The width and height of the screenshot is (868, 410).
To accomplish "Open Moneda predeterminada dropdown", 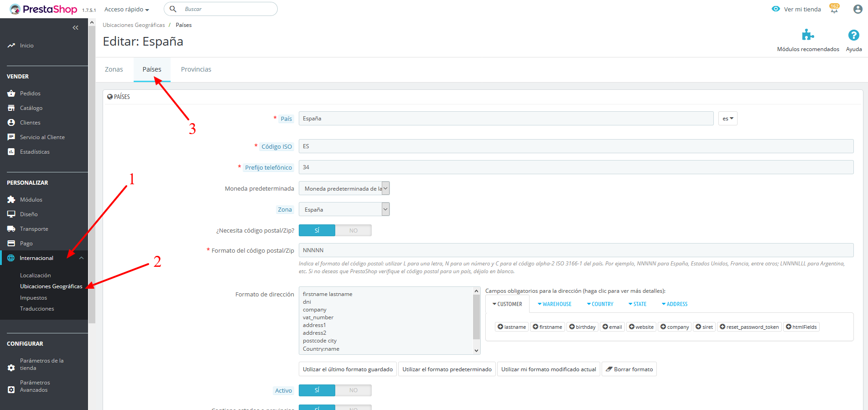I will click(344, 188).
